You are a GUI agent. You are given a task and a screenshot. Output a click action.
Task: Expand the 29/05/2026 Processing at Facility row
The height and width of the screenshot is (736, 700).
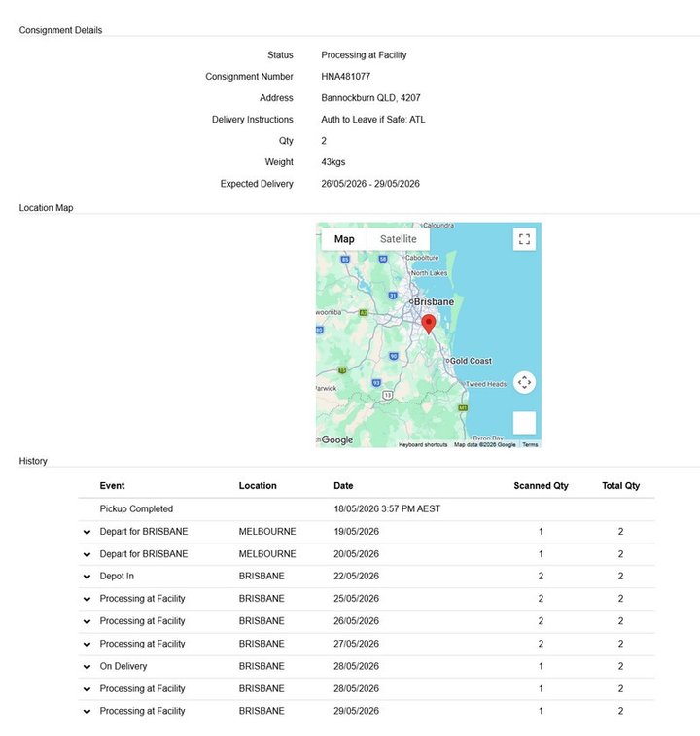click(x=87, y=711)
